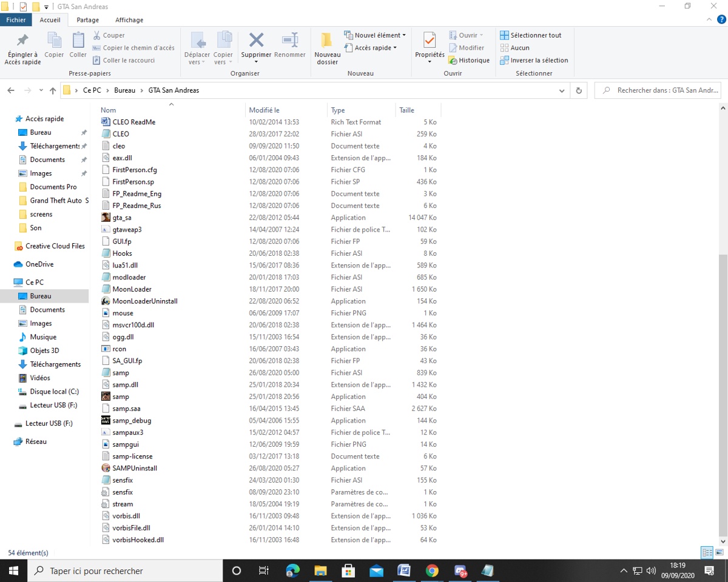Viewport: 728px width, 582px height.
Task: Click the taskbar volume icon
Action: click(x=652, y=570)
